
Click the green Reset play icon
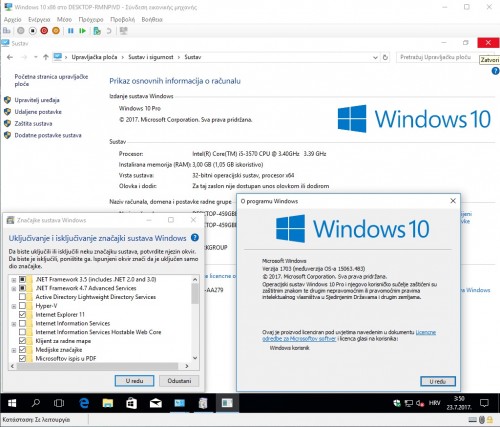click(82, 31)
